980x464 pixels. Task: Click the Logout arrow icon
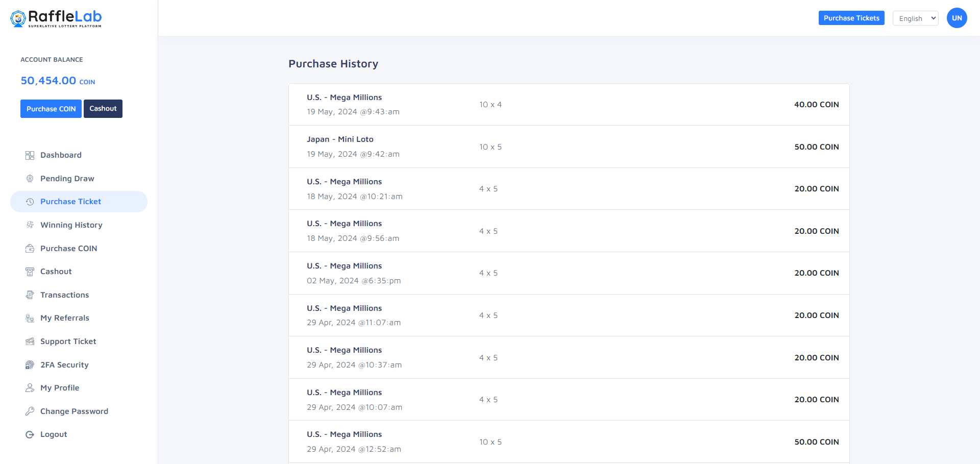pyautogui.click(x=30, y=434)
